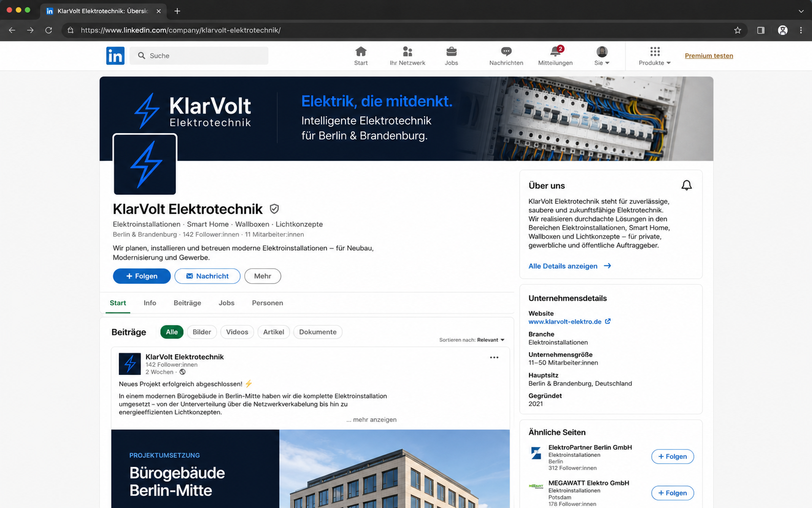Expand post text with mehr anzeigen
Image resolution: width=812 pixels, height=508 pixels.
(371, 419)
